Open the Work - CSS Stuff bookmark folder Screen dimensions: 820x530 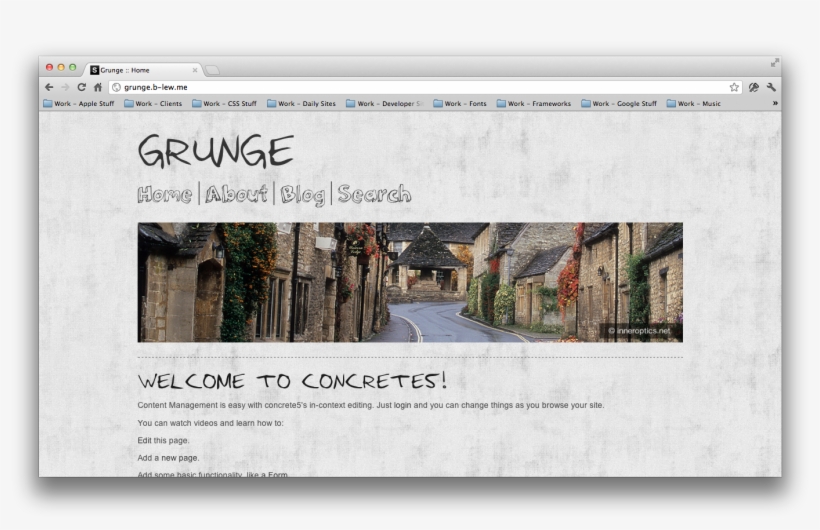click(x=224, y=104)
